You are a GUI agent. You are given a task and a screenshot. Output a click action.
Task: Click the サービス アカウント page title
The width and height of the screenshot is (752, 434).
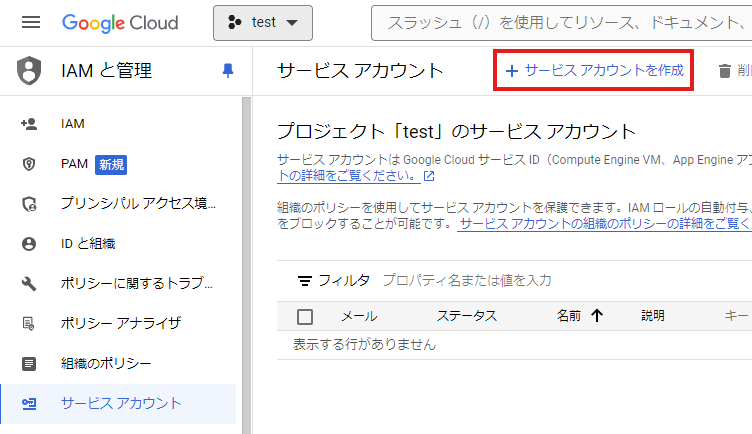(360, 71)
